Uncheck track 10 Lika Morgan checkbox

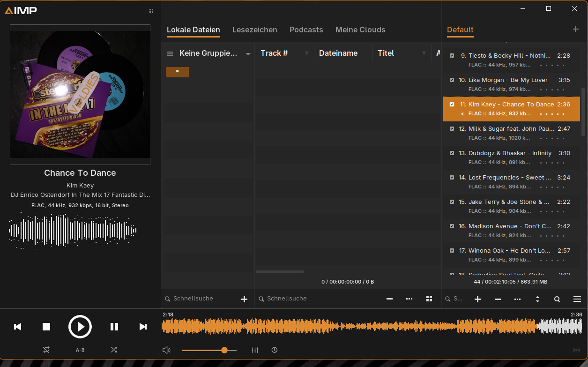tap(452, 80)
